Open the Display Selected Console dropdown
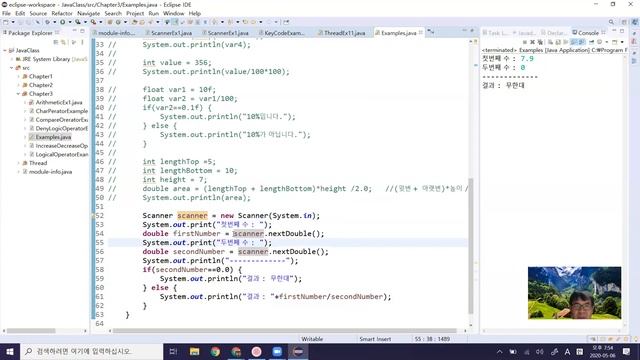Image resolution: width=640 pixels, height=360 pixels. (x=607, y=42)
